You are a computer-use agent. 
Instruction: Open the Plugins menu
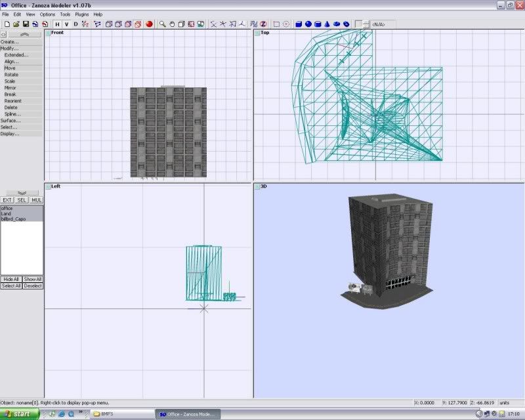point(81,14)
